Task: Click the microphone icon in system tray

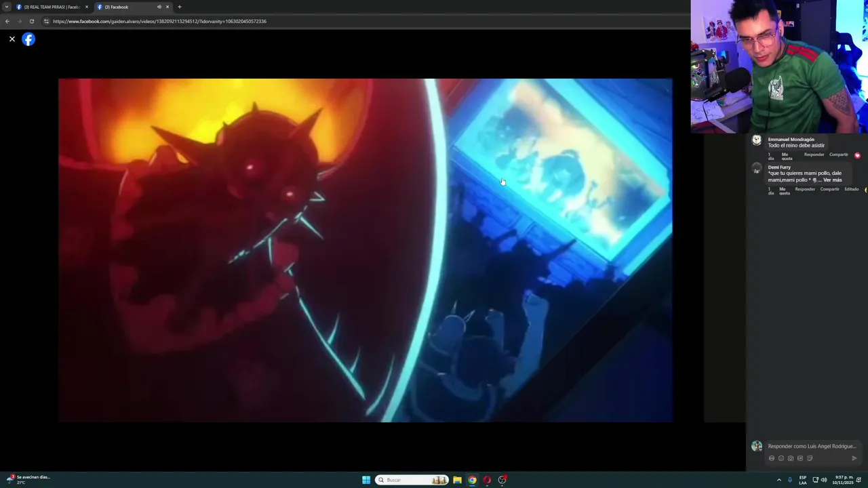Action: [x=790, y=480]
